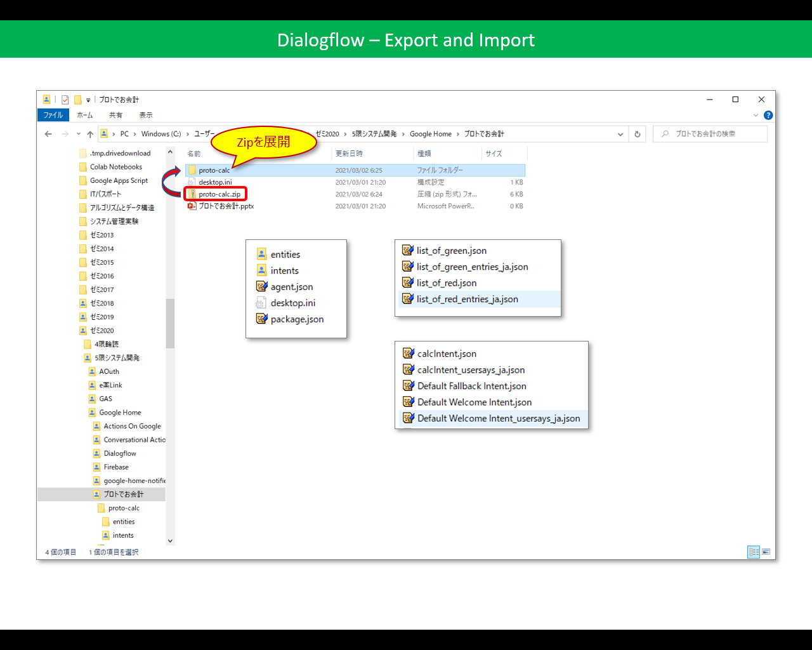Viewport: 812px width, 650px height.
Task: Switch to the details view layout icon
Action: (x=754, y=552)
